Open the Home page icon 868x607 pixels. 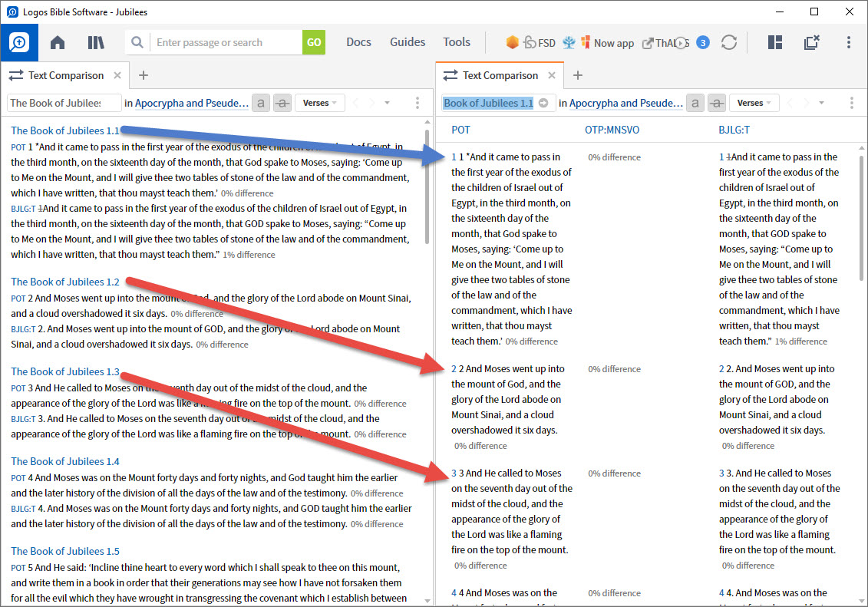(x=57, y=42)
